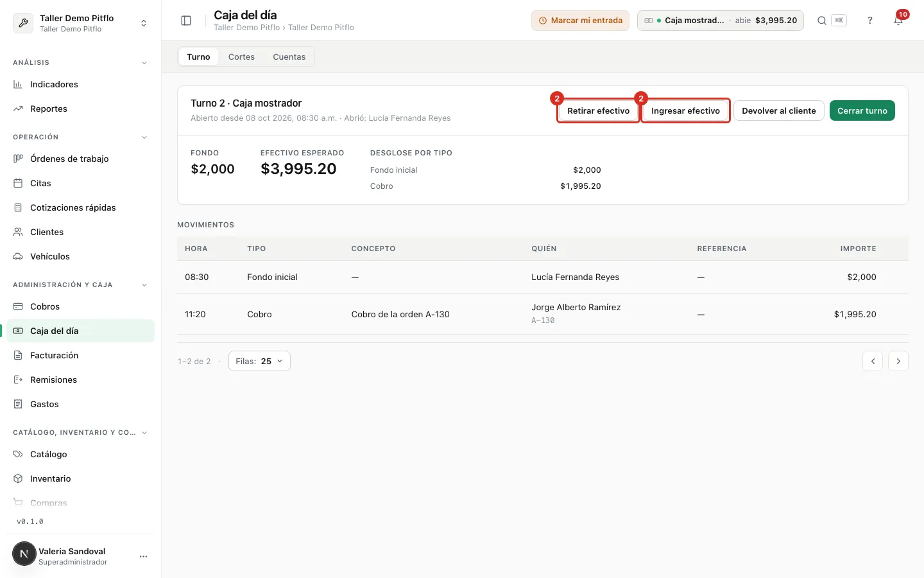This screenshot has width=924, height=578.
Task: Open notifications bell with 10 badge
Action: point(898,21)
